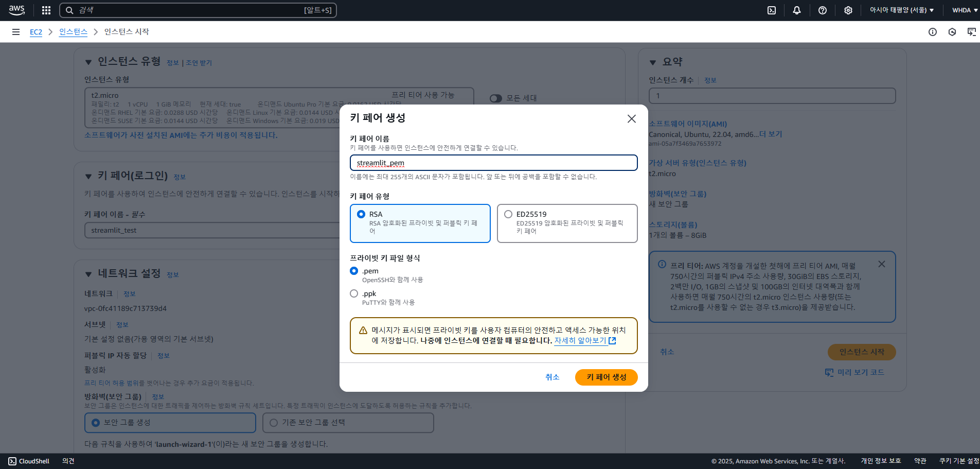Open 쿠키 기본 설정 footer link

point(959,461)
